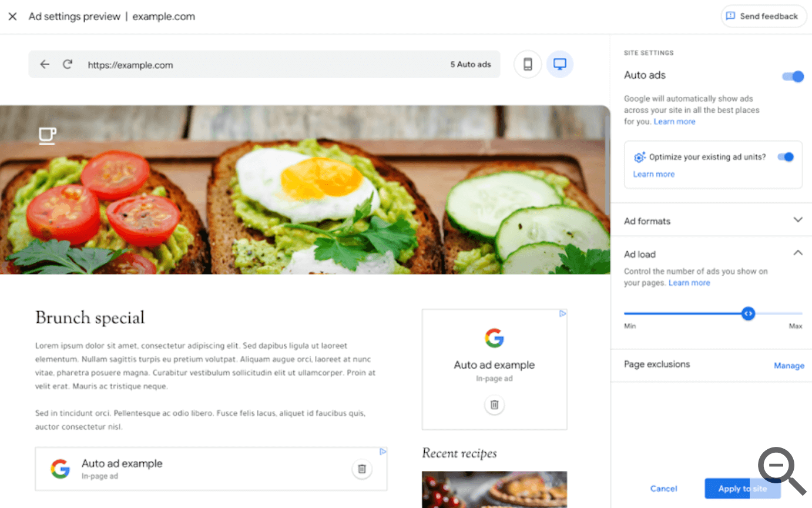Go back using the preview back arrow
Image resolution: width=812 pixels, height=508 pixels.
[x=45, y=65]
